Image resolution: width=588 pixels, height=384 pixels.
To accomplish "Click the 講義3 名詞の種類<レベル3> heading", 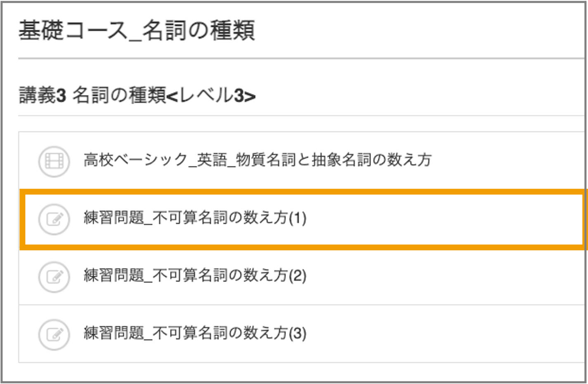I will point(137,95).
